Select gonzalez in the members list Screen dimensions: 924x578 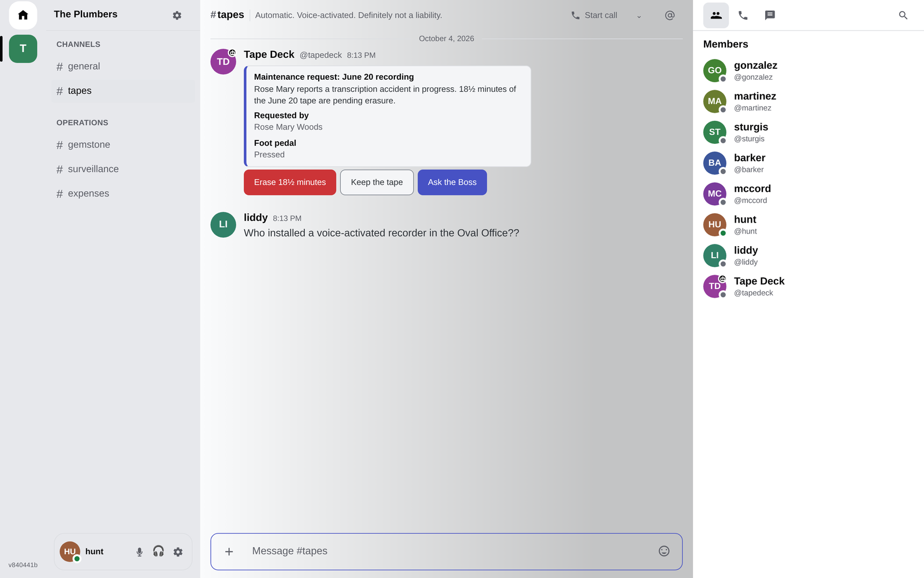[x=808, y=71]
